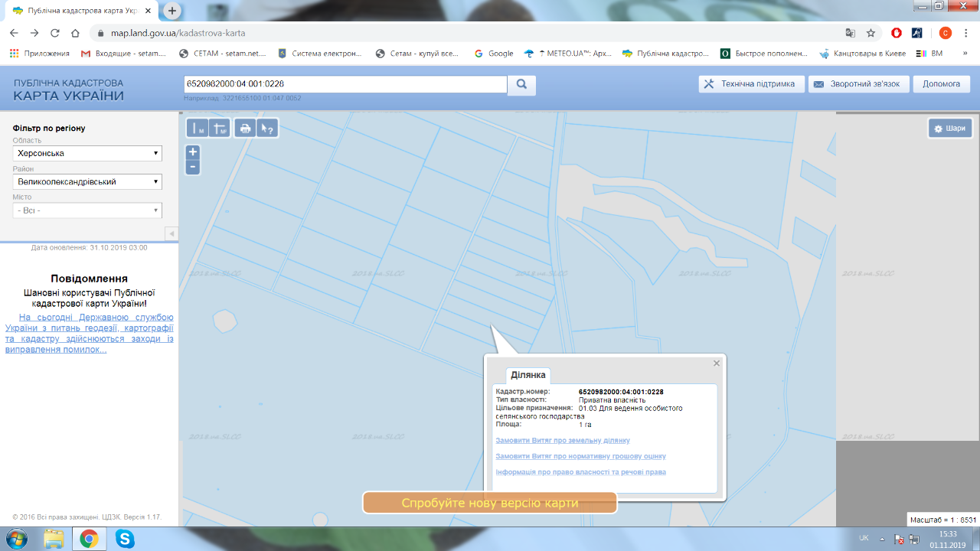Bookmark this page with star icon
980x551 pixels.
871,33
